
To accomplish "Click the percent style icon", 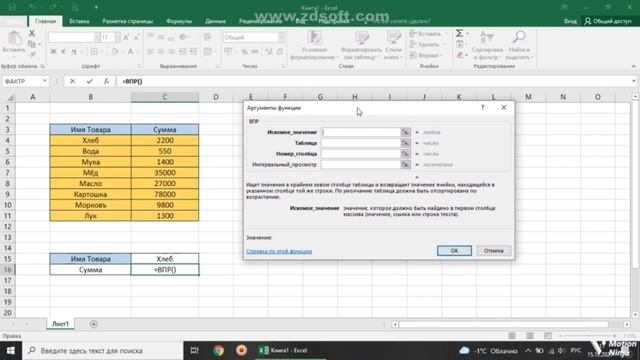I will pos(244,51).
